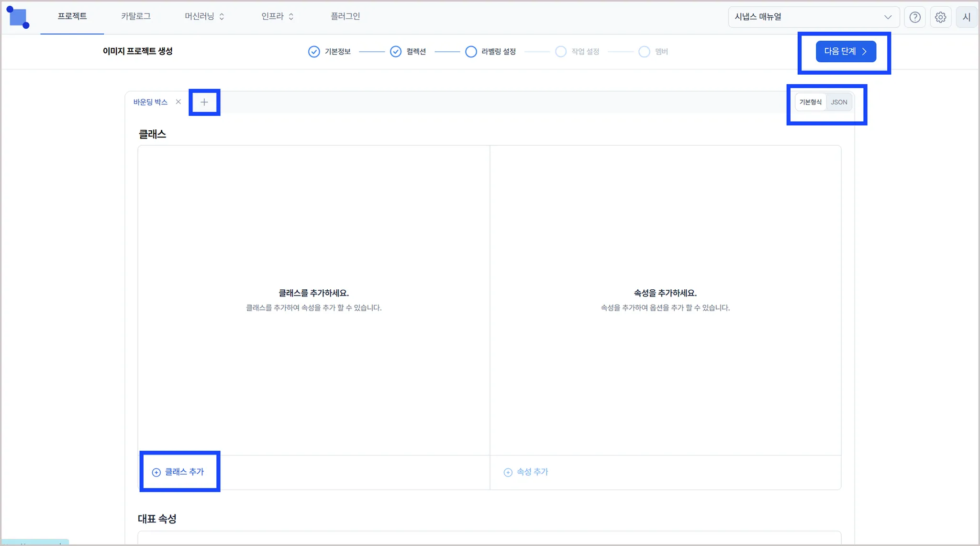Image resolution: width=980 pixels, height=546 pixels.
Task: Select the 라벨링 설정 step circle
Action: [471, 52]
